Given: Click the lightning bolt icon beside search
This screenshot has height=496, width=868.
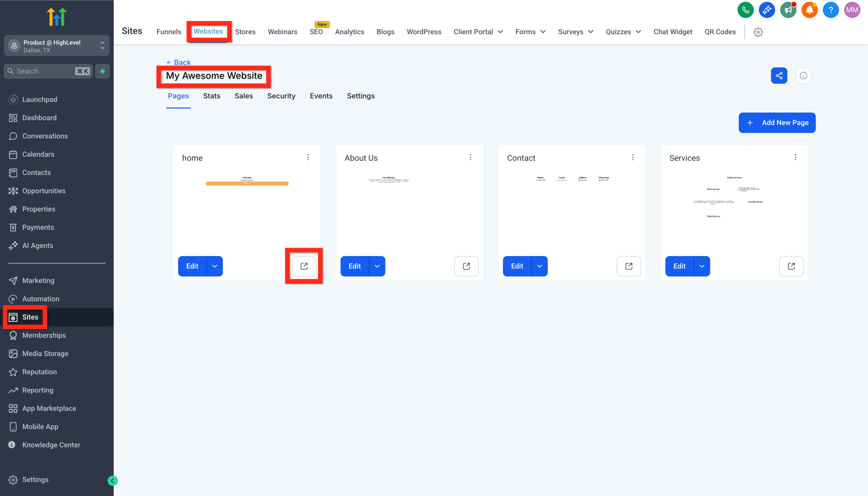Looking at the screenshot, I should pyautogui.click(x=102, y=71).
